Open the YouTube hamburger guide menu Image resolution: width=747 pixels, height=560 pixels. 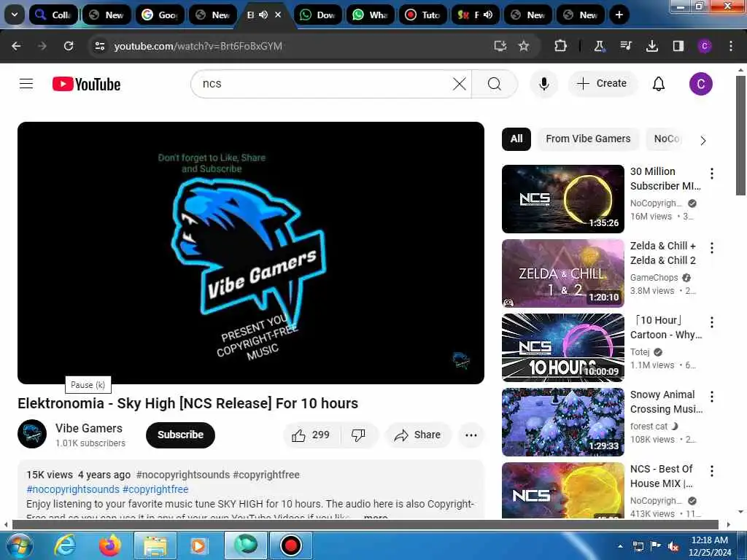point(26,84)
